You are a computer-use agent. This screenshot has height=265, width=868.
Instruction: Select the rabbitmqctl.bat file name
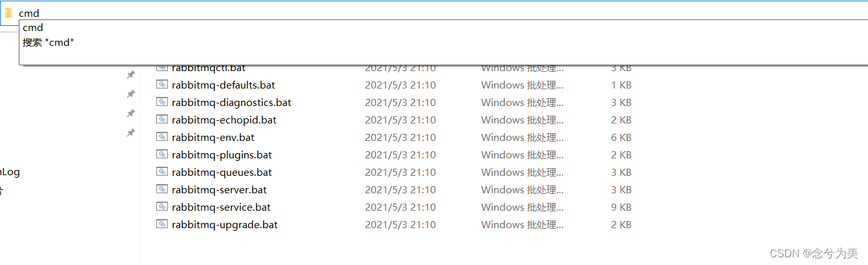point(209,67)
